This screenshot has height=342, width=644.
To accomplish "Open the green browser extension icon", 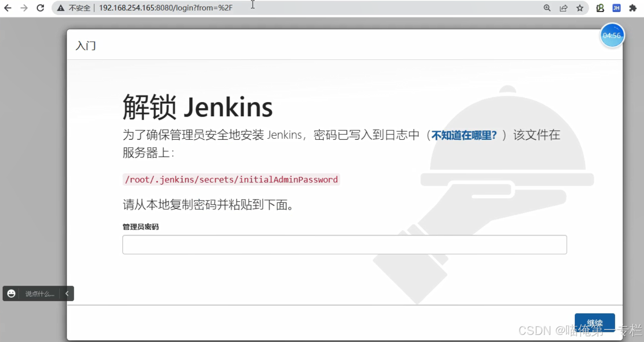I will (600, 8).
